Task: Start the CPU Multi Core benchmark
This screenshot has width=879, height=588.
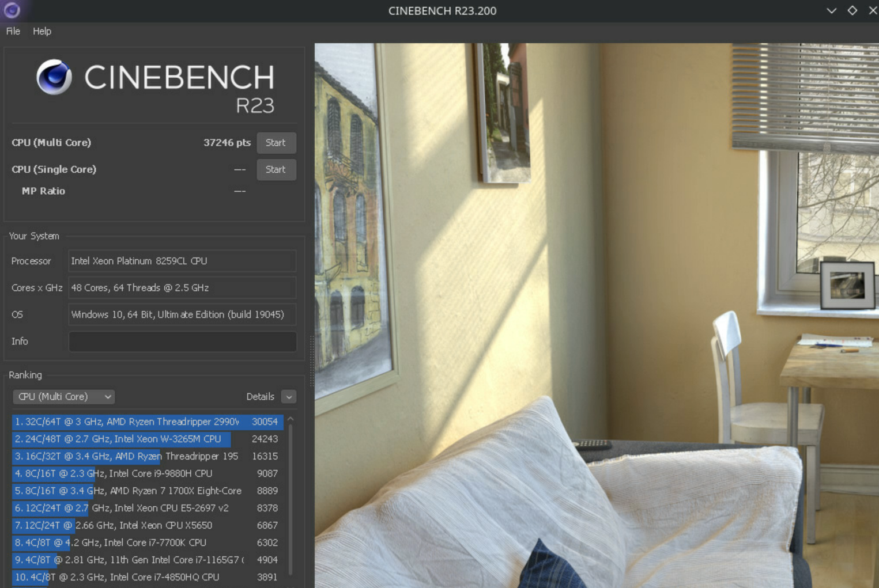Action: point(276,142)
